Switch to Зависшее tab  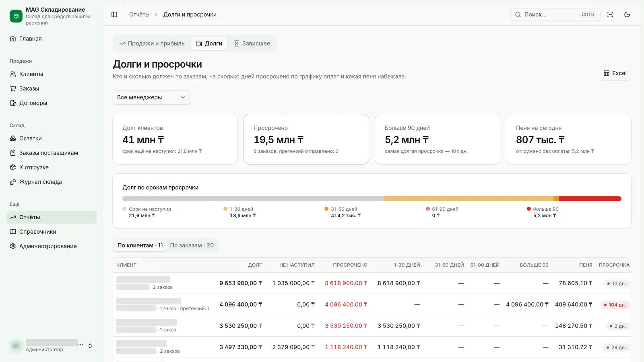coord(252,43)
